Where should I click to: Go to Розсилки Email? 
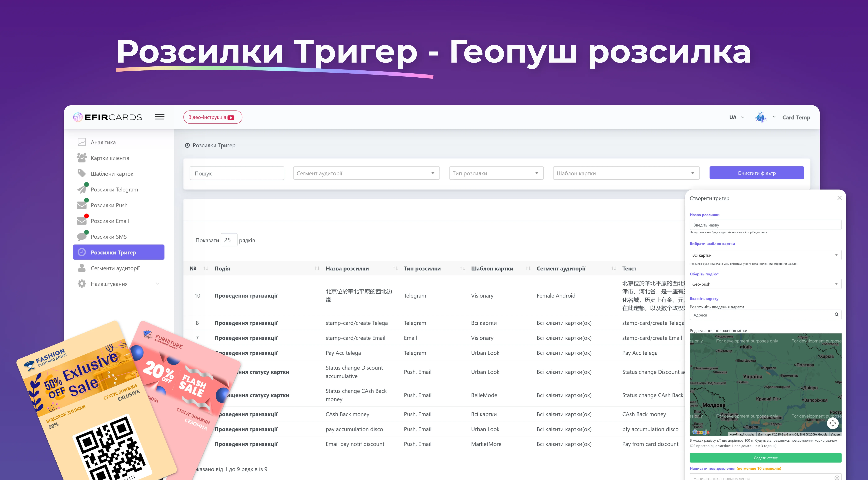110,221
